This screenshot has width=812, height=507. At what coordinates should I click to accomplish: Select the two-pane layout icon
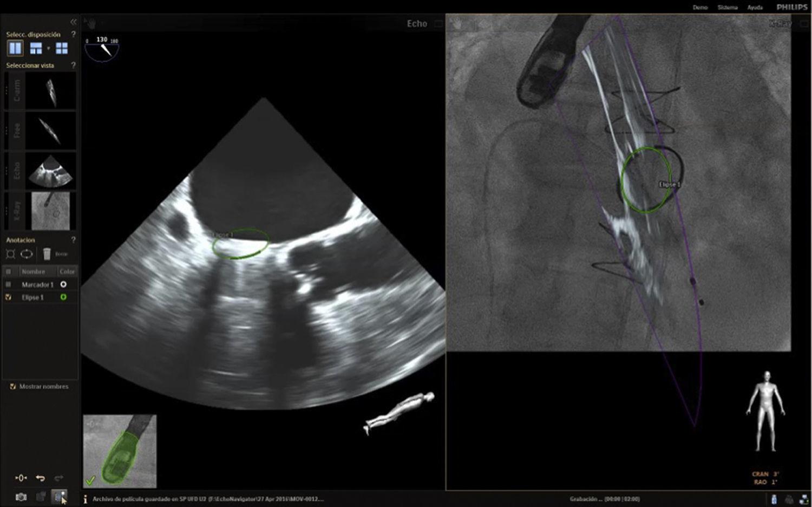15,49
